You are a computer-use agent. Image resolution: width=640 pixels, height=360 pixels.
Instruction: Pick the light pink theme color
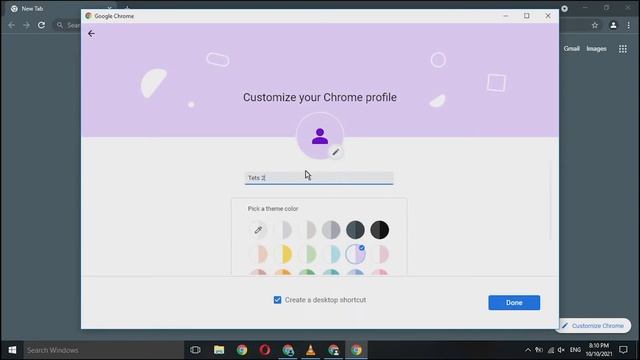point(380,254)
